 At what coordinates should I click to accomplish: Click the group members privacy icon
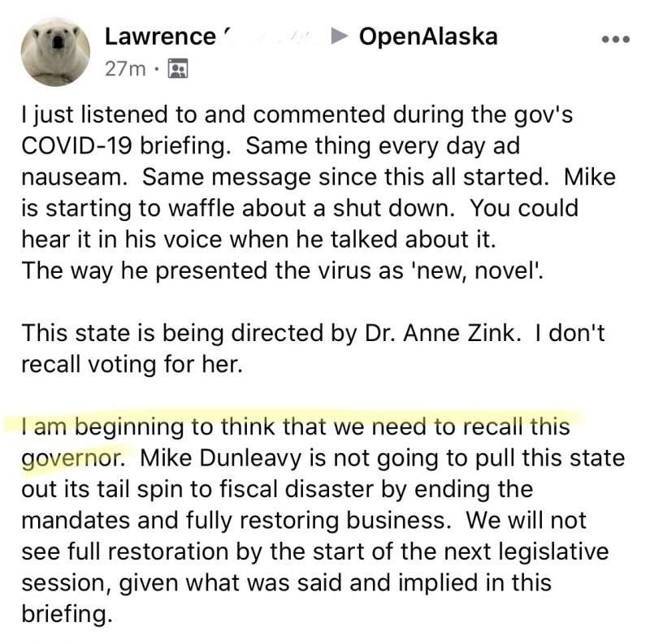[x=178, y=68]
